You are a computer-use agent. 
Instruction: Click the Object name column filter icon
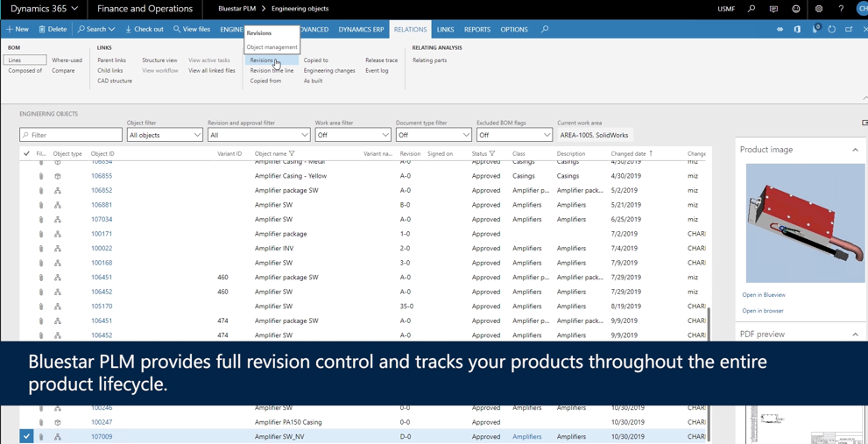pos(293,154)
